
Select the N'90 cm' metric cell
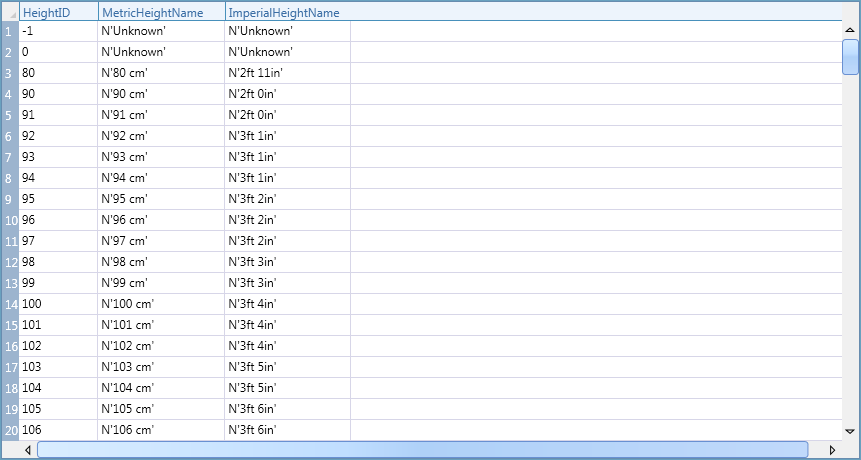(161, 94)
